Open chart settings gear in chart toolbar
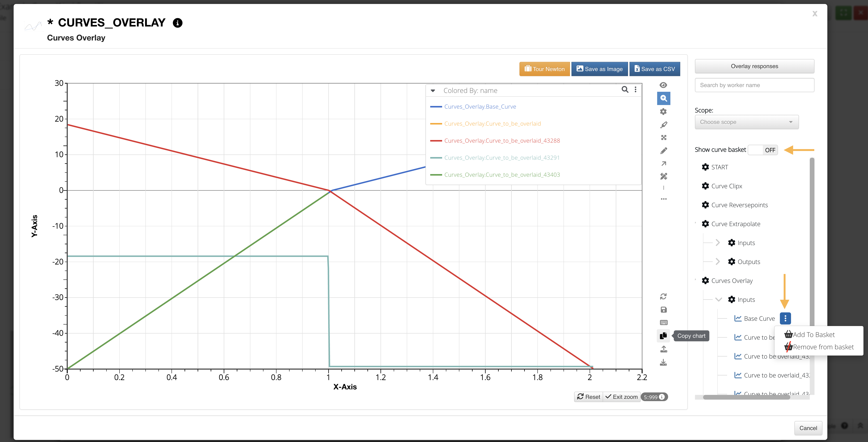Image resolution: width=868 pixels, height=442 pixels. [x=663, y=112]
